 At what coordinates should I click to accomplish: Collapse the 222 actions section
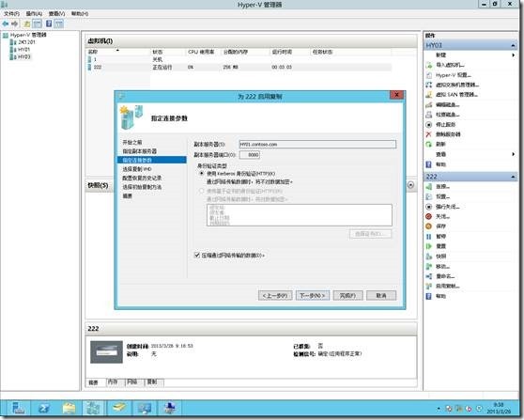[513, 177]
